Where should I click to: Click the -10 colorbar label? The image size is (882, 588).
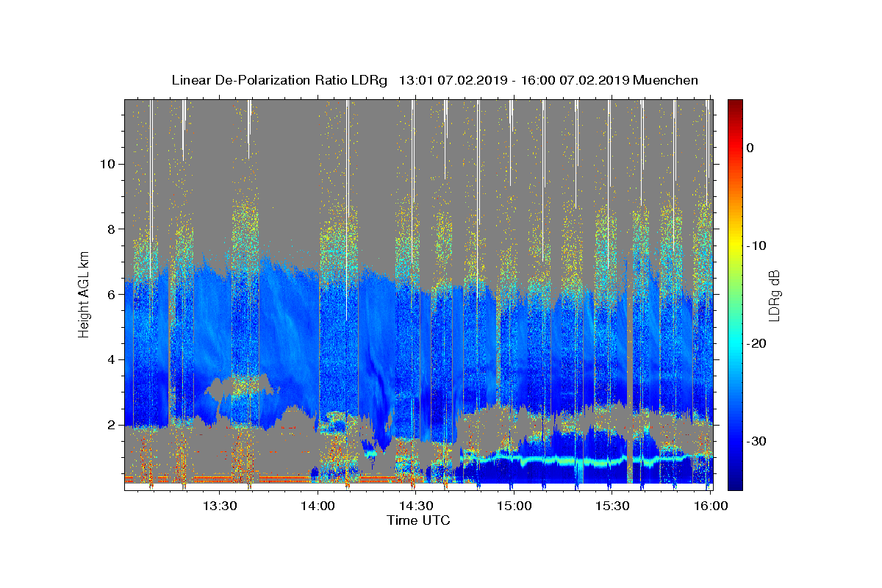[x=756, y=245]
